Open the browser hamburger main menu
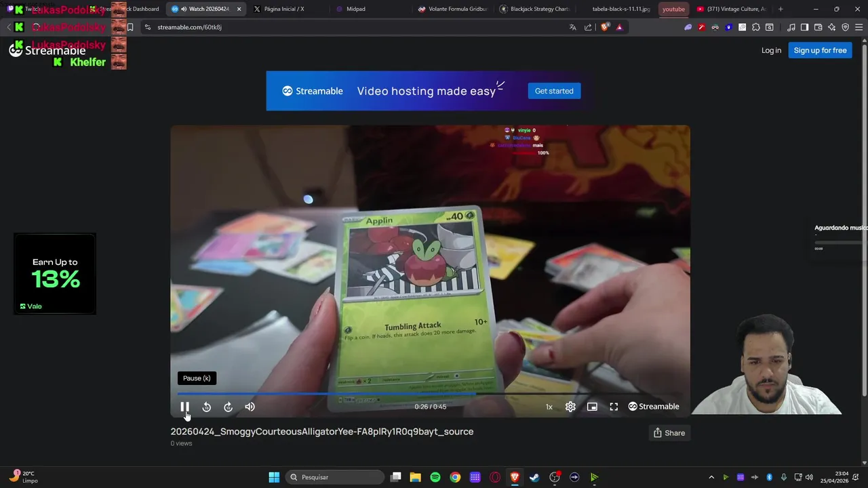This screenshot has height=488, width=868. (x=859, y=27)
